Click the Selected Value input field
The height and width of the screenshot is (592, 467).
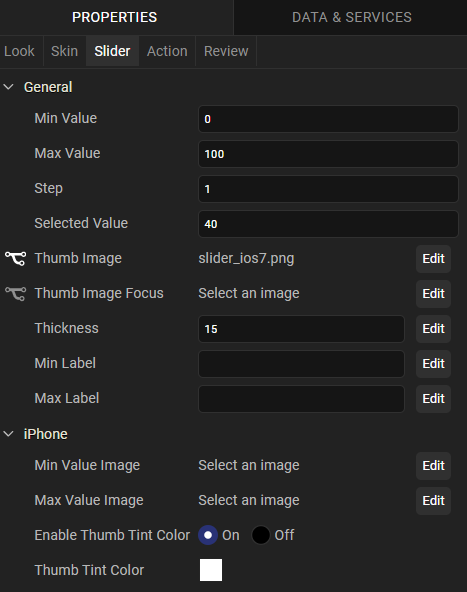click(328, 224)
